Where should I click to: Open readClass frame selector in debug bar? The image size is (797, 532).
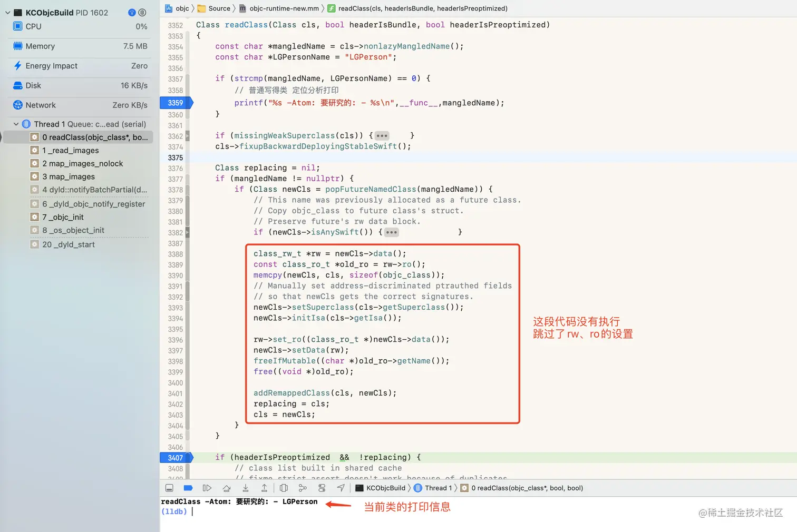point(522,488)
